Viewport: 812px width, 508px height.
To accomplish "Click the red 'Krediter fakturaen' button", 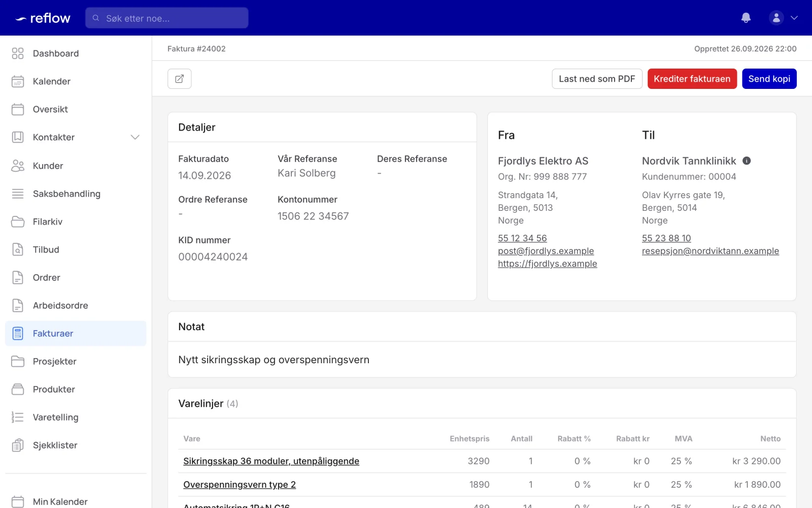I will click(692, 79).
